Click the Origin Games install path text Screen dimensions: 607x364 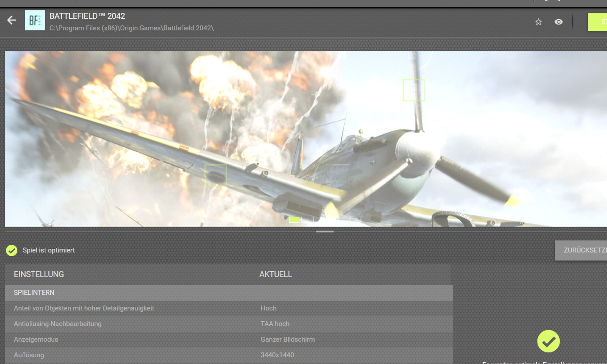point(132,28)
